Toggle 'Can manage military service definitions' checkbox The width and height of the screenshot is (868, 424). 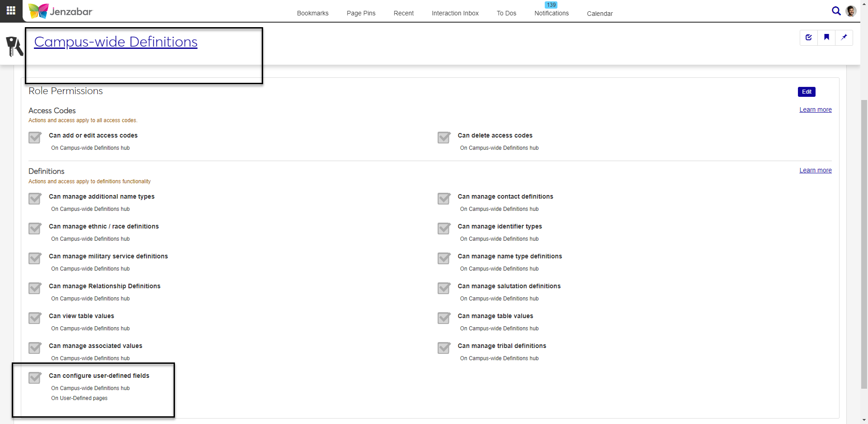pos(35,258)
